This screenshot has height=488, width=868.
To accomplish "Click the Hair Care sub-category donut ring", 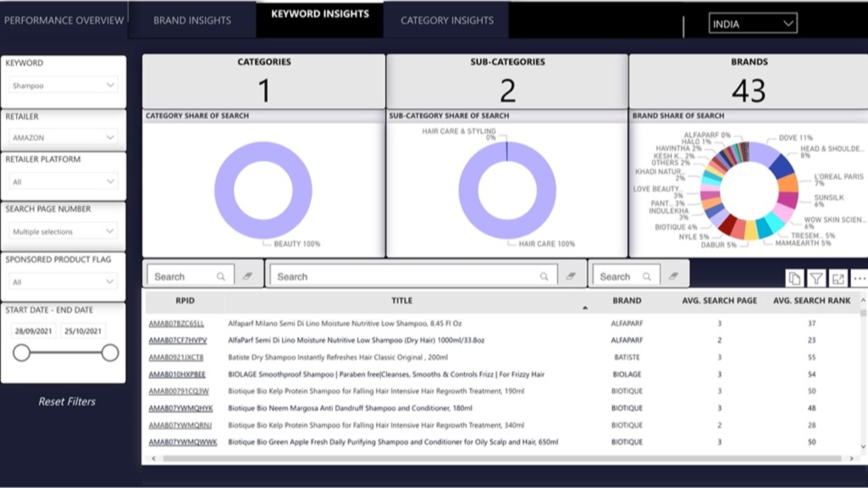I will click(x=468, y=190).
